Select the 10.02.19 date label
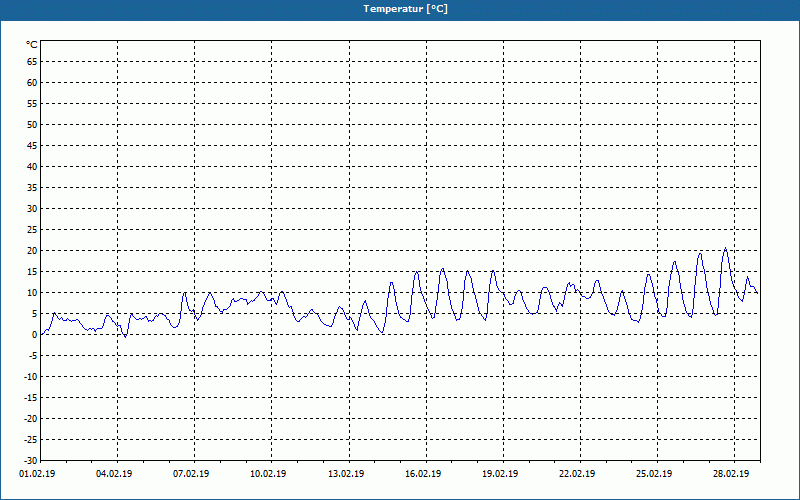800x500 pixels. pyautogui.click(x=268, y=473)
